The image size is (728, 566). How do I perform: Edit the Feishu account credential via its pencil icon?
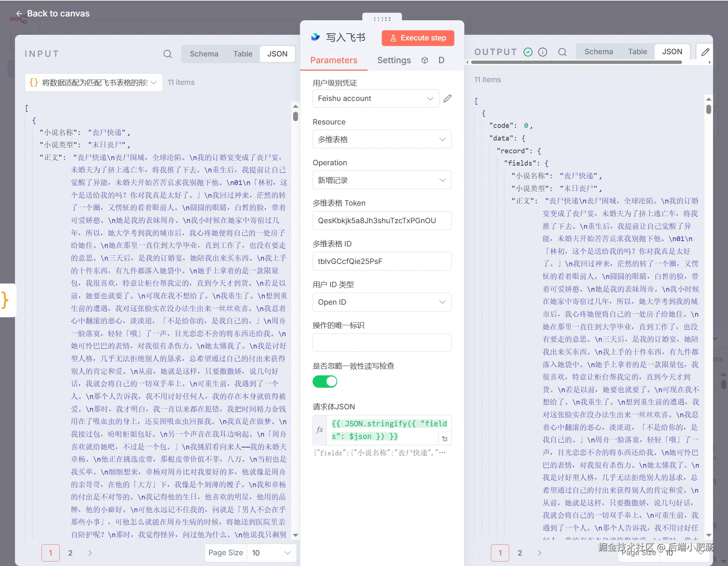pyautogui.click(x=447, y=98)
